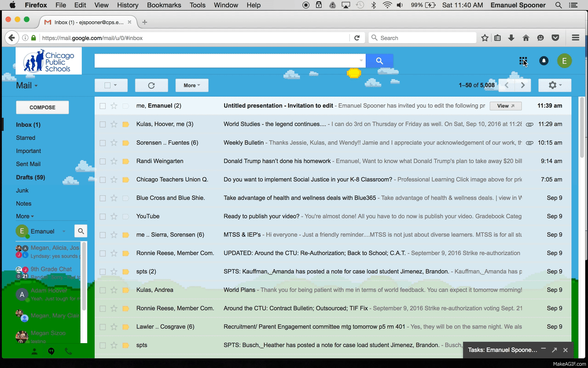Open the Google apps grid icon
This screenshot has width=588, height=368.
click(523, 61)
